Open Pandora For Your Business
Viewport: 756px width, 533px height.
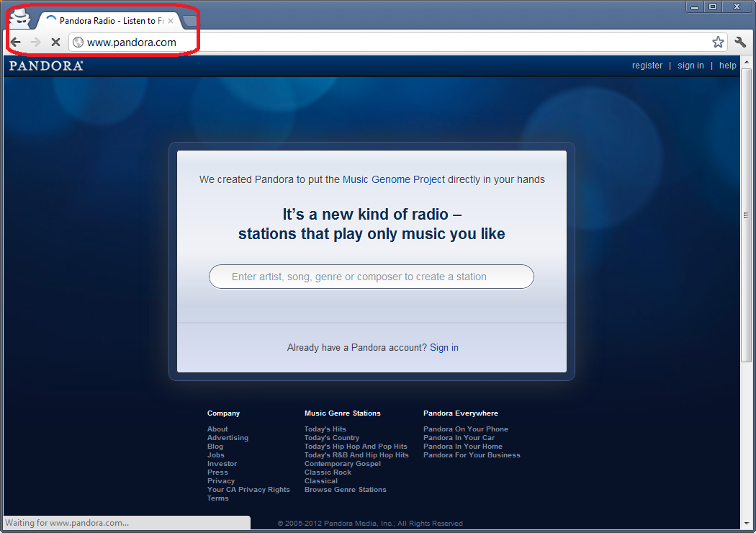click(x=472, y=455)
